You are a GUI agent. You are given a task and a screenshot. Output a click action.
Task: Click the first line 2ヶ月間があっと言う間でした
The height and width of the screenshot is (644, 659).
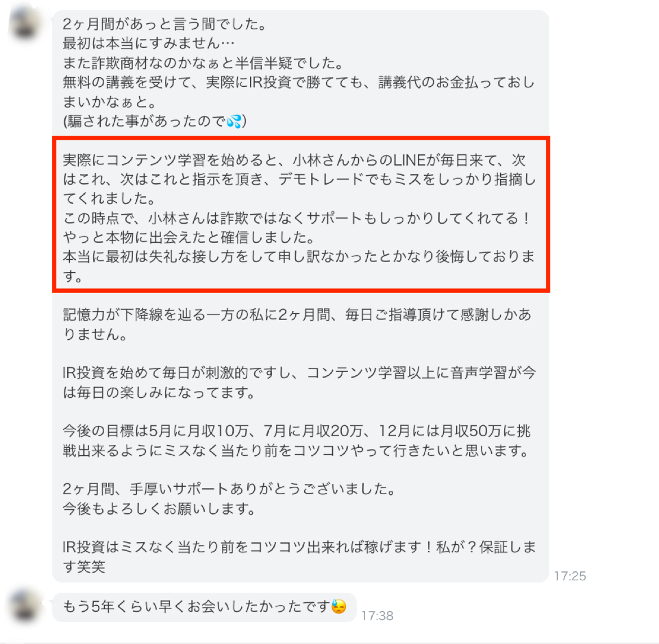click(x=165, y=24)
